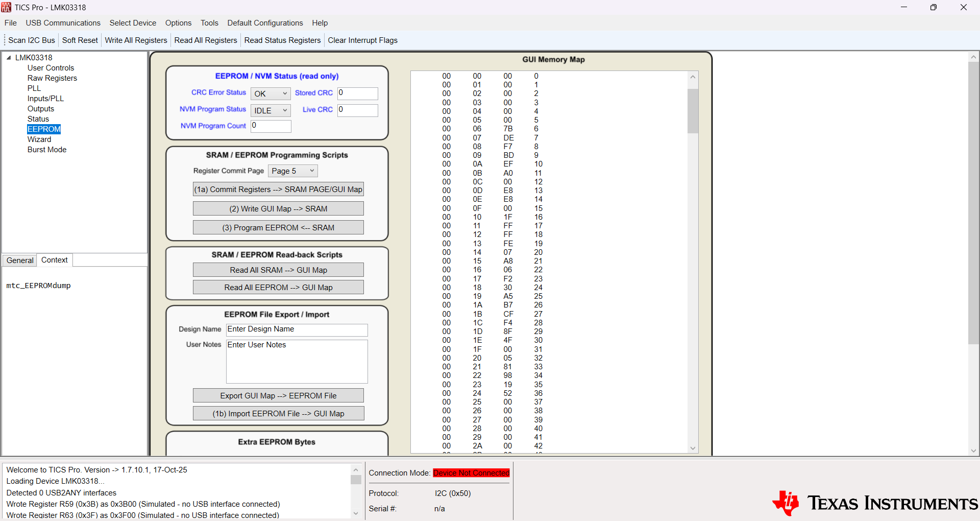Screen dimensions: 980x521
Task: Select User Controls in the tree
Action: (51, 68)
